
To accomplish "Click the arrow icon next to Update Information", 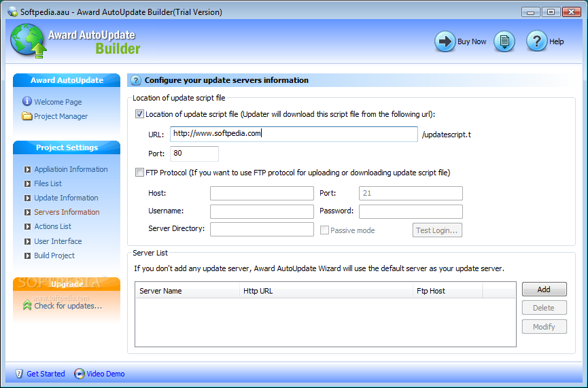I will coord(27,198).
